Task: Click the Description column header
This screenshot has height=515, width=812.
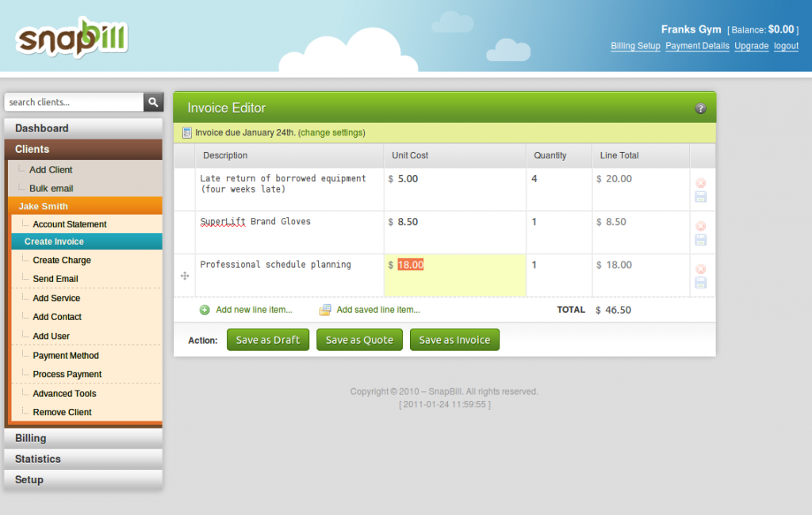Action: coord(225,155)
